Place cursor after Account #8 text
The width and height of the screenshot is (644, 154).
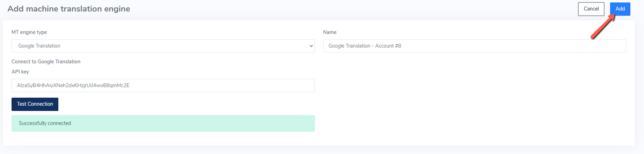tap(402, 46)
